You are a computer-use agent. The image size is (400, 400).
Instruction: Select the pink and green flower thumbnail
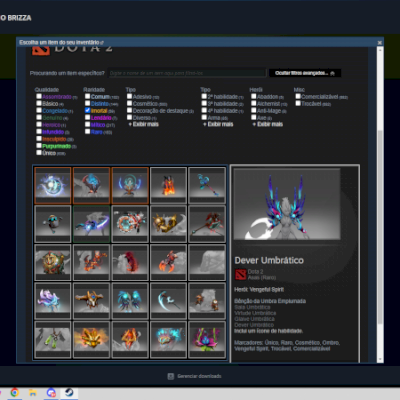(x=207, y=340)
